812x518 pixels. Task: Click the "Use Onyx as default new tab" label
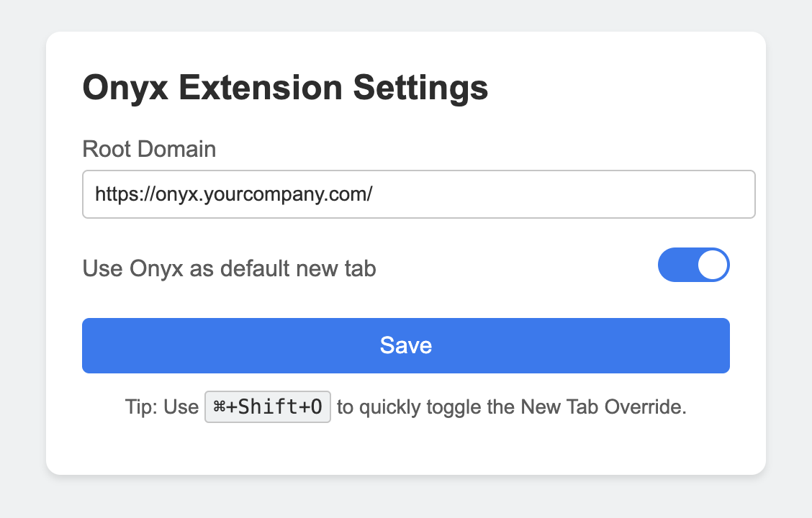229,268
